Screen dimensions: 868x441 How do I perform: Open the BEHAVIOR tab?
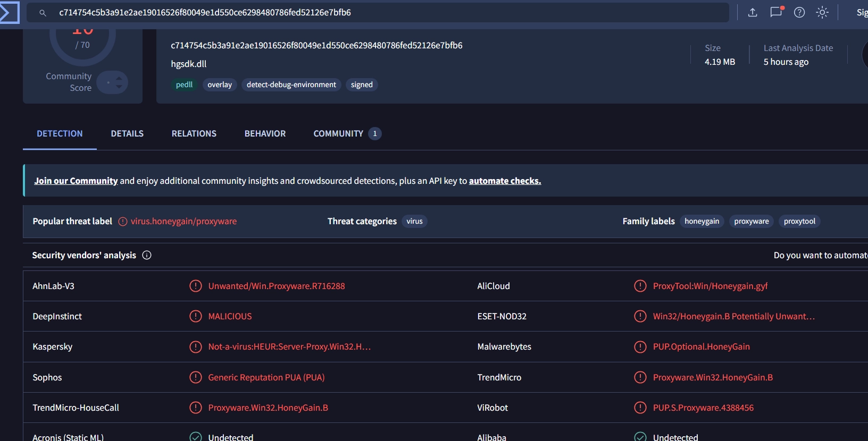(x=265, y=134)
